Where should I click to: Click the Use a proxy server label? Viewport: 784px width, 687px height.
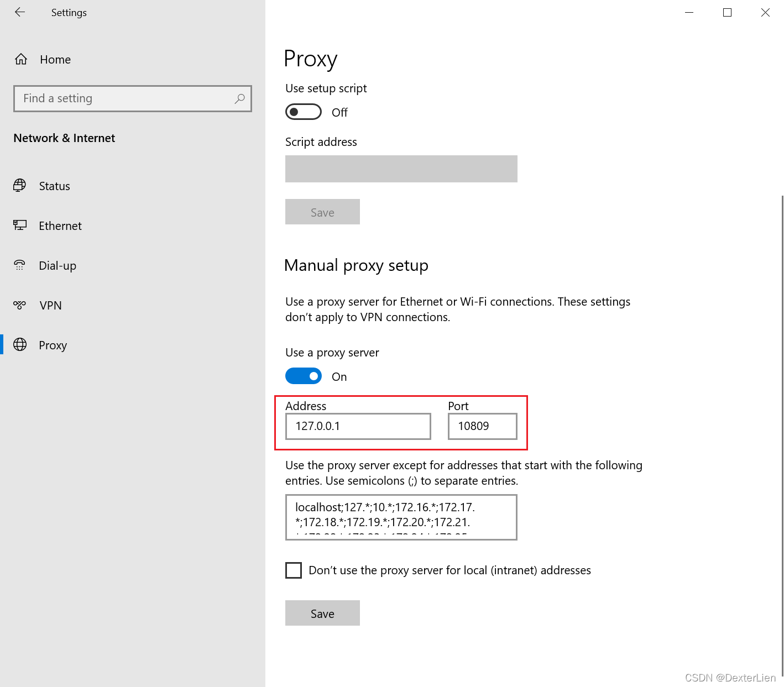pyautogui.click(x=332, y=353)
